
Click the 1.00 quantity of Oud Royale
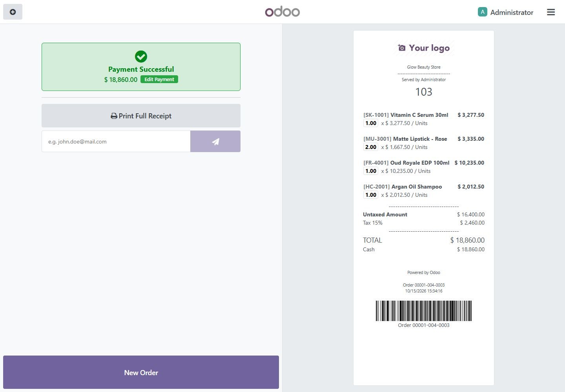point(371,171)
